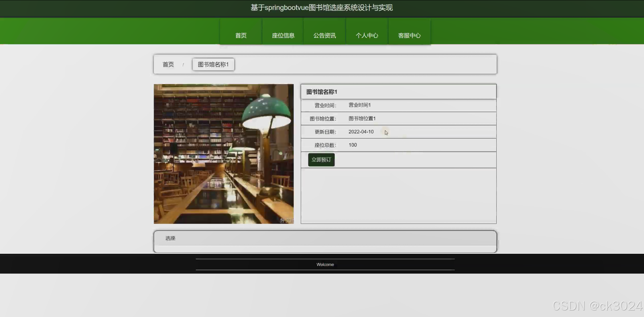Click the seat total value 100
The image size is (644, 317).
coord(353,145)
